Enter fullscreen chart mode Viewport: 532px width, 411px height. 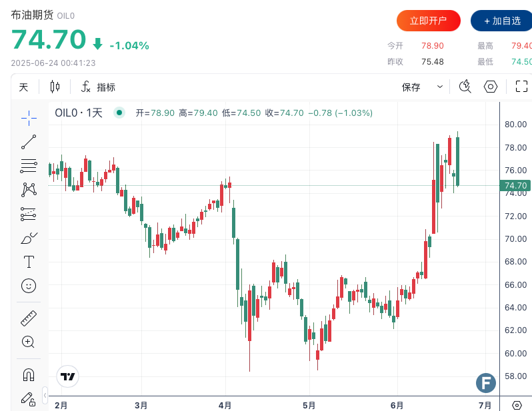click(x=521, y=87)
